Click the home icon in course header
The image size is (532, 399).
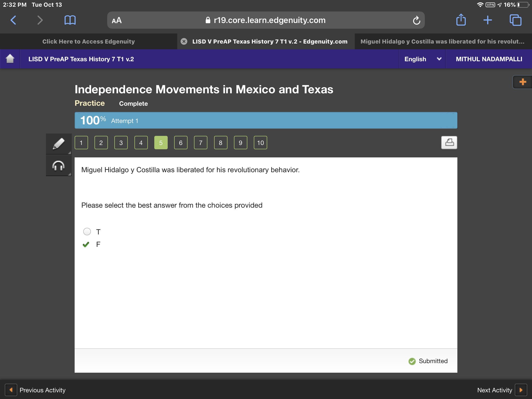(x=10, y=59)
